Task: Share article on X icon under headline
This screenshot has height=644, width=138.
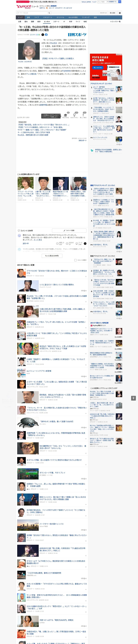Action: click(43, 35)
